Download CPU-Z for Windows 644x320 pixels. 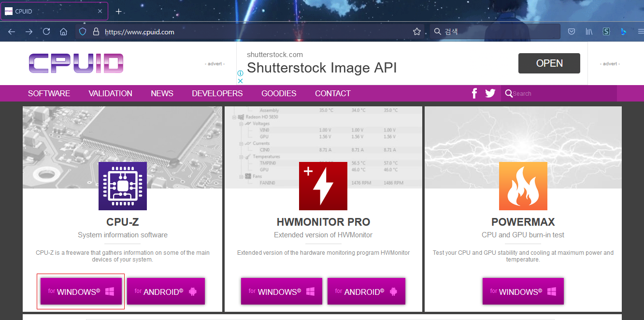81,291
